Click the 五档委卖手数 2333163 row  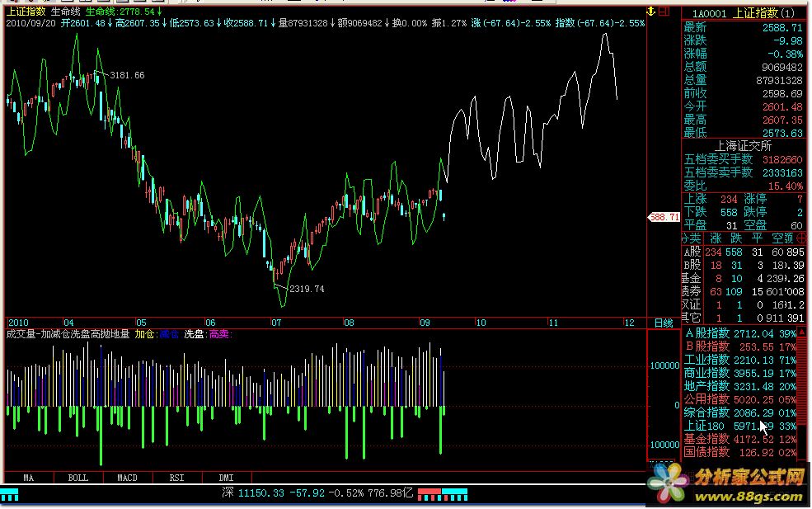743,172
